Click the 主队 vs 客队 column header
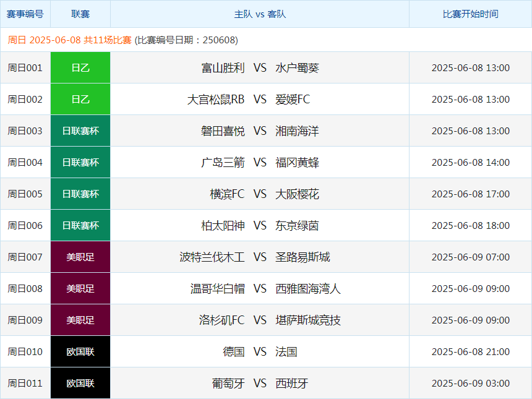 (260, 14)
